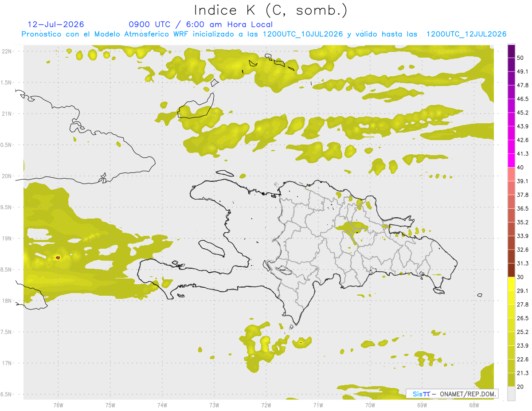Click the time label '0900 UTC / 6:00 am Hora Local'

[201, 24]
